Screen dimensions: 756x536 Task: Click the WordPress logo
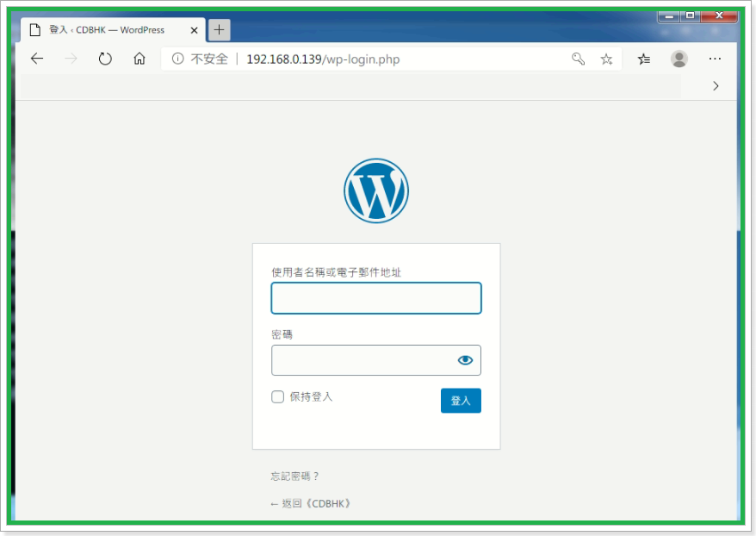click(x=376, y=190)
